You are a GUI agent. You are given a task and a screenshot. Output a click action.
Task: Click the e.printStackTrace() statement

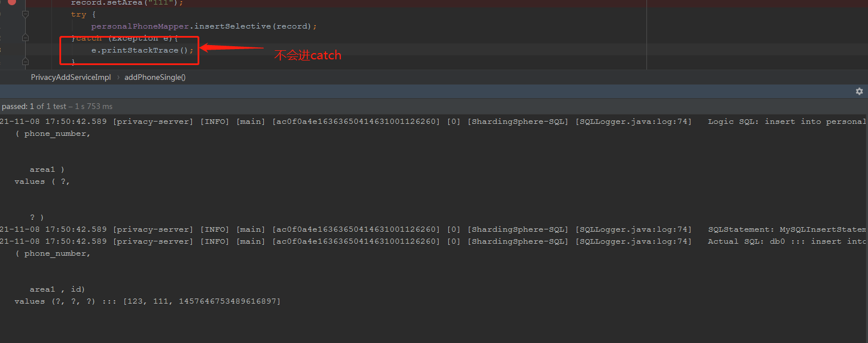click(142, 50)
